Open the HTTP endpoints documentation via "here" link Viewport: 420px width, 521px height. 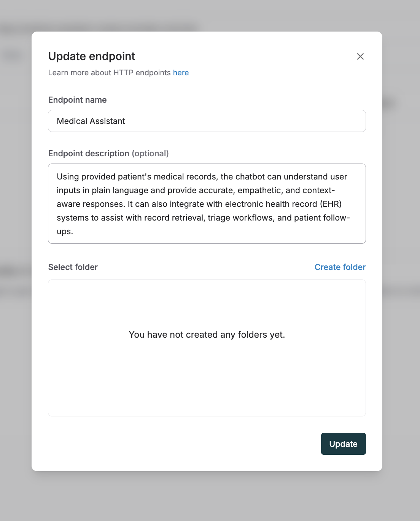pyautogui.click(x=181, y=73)
